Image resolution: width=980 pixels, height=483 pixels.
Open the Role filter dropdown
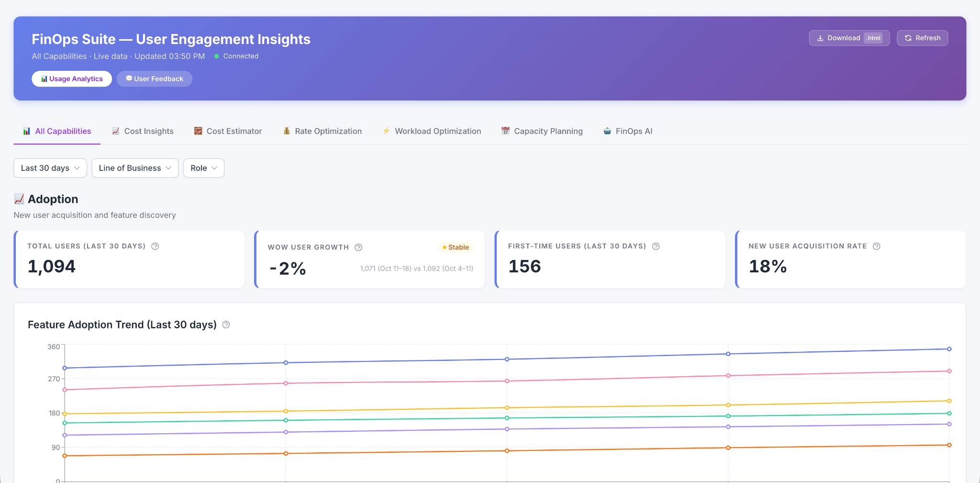click(x=204, y=168)
